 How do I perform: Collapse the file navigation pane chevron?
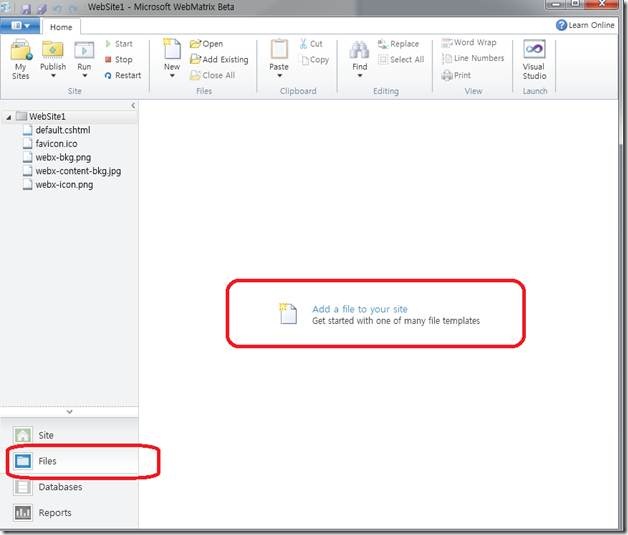133,106
